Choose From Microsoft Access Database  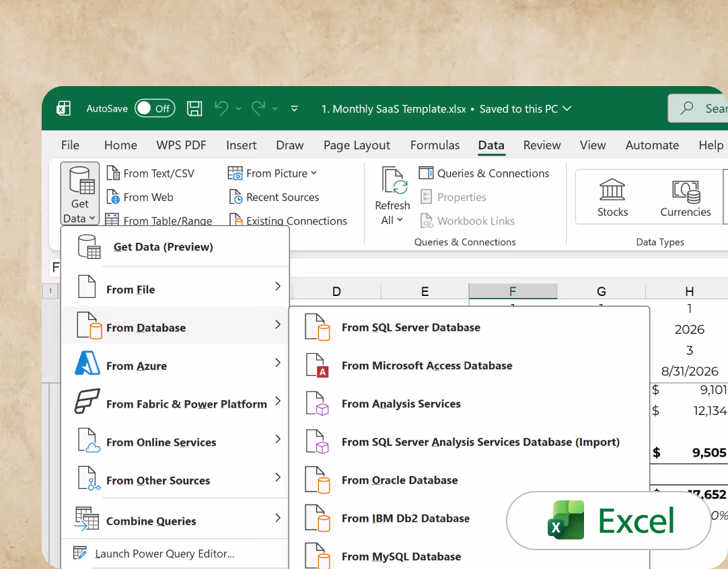469,366
